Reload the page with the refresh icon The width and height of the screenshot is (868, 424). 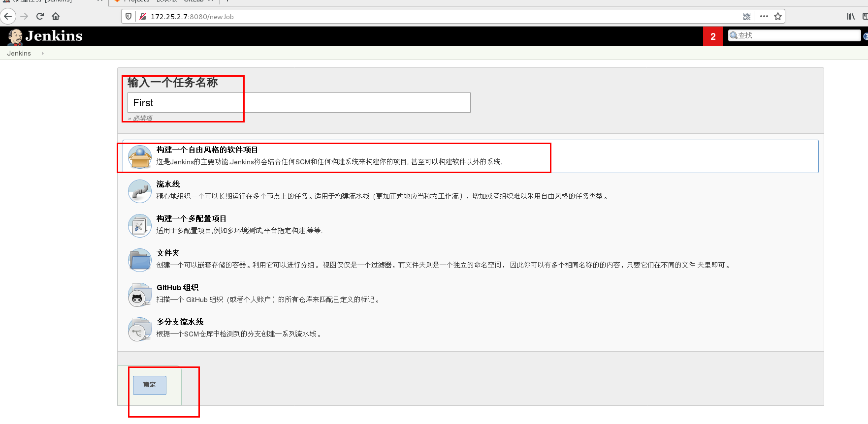[x=40, y=16]
